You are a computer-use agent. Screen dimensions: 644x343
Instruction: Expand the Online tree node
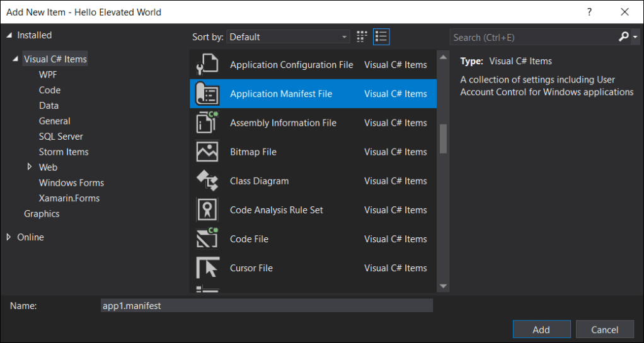(9, 237)
